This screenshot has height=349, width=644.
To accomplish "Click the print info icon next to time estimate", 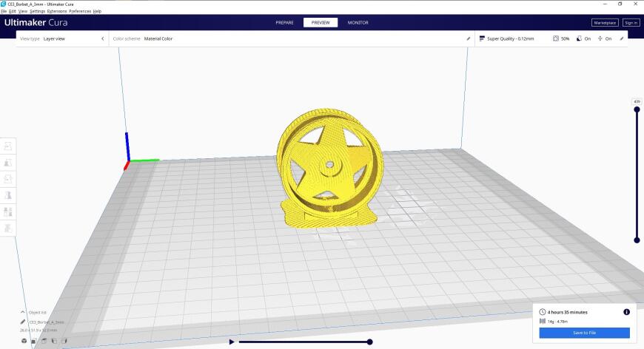I will pos(627,312).
